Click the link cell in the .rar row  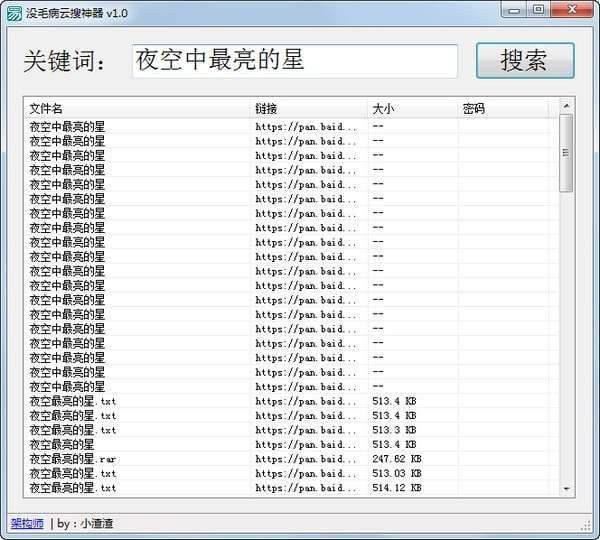[x=306, y=459]
